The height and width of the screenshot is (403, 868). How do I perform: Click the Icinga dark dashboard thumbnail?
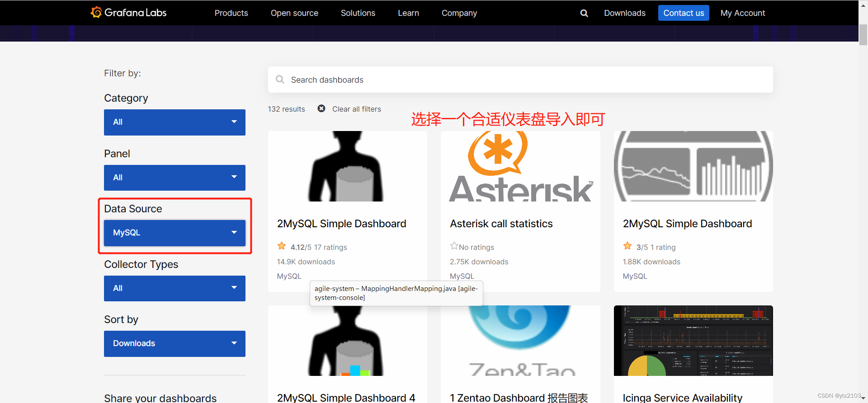click(x=693, y=341)
